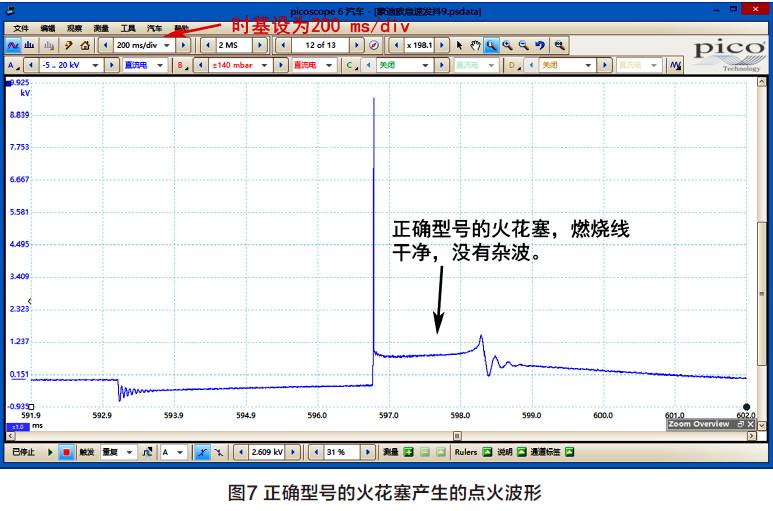Open the auto setup lightning icon
The image size is (773, 511).
pyautogui.click(x=69, y=45)
